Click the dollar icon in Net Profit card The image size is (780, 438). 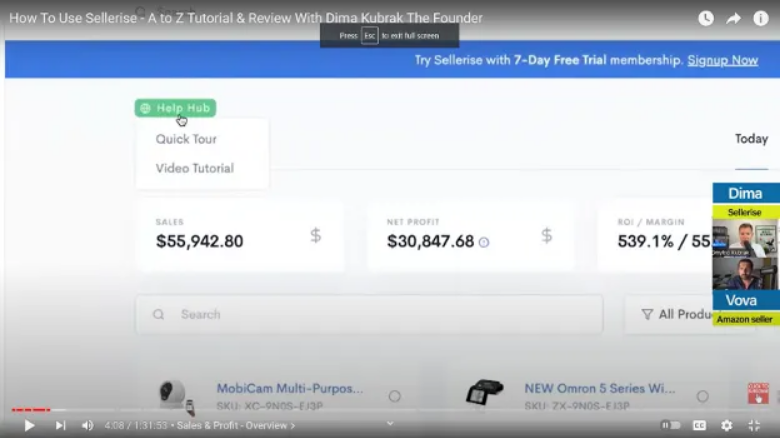tap(547, 235)
